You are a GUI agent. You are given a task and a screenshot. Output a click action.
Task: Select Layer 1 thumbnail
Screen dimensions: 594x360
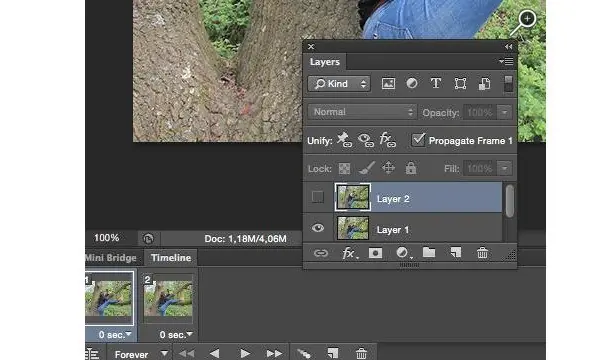pos(353,228)
